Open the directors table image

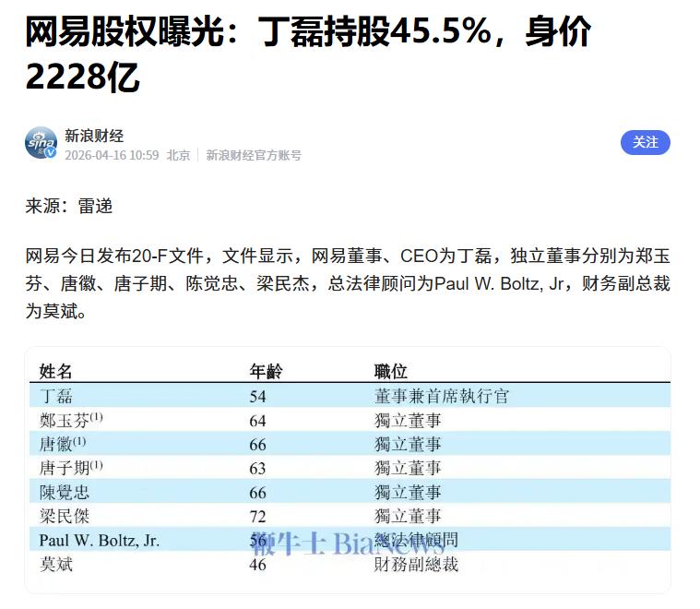pyautogui.click(x=348, y=470)
